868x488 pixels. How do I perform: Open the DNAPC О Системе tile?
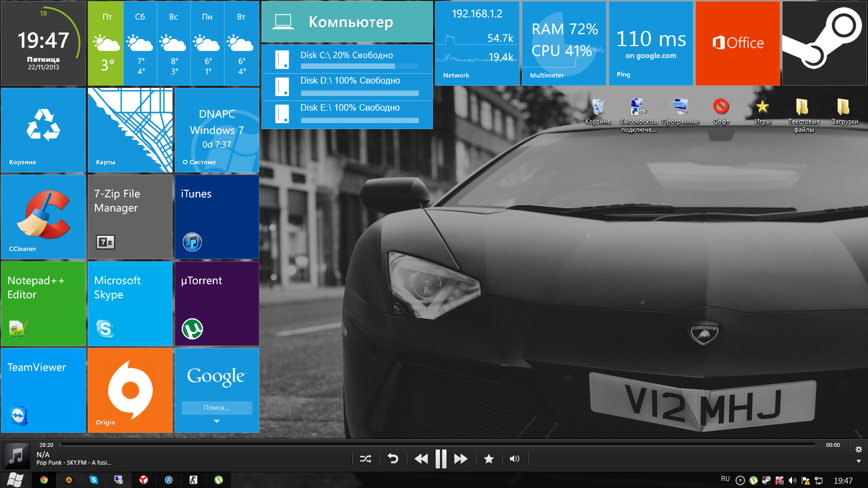point(217,130)
